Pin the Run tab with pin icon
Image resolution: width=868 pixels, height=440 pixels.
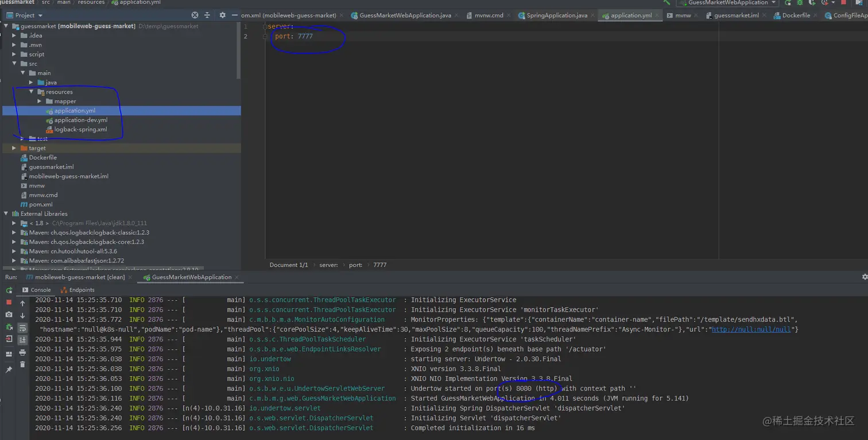click(x=9, y=370)
